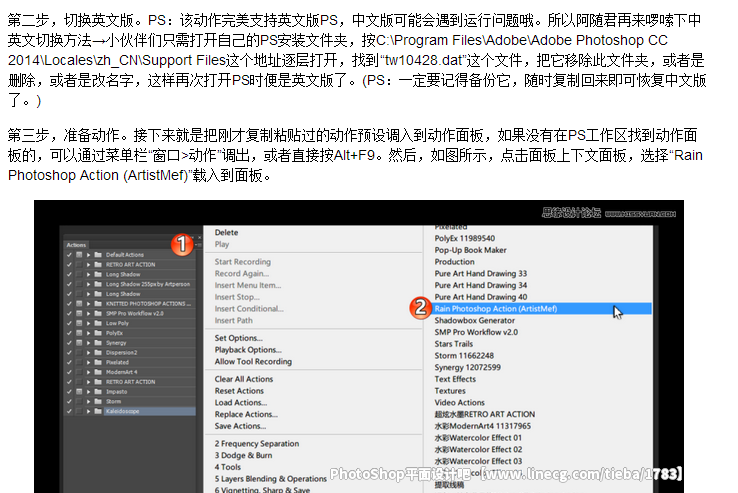This screenshot has height=493, width=738.
Task: Select 3 Dodge & Burn menu entry
Action: pyautogui.click(x=243, y=455)
